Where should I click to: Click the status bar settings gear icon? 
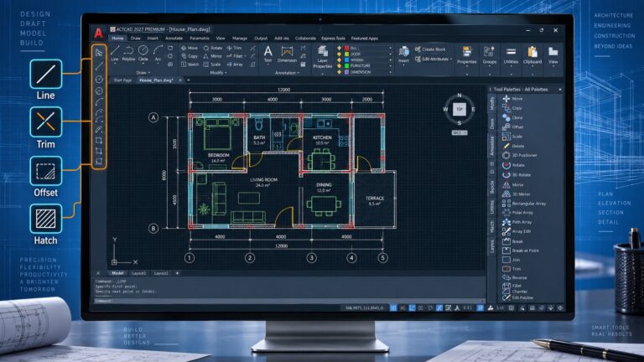[x=560, y=308]
